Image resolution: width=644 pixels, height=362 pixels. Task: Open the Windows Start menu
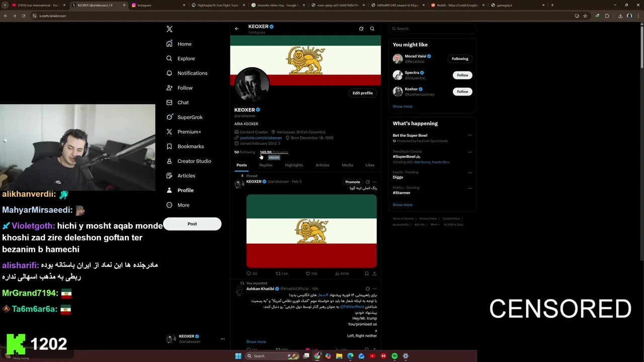pos(238,356)
